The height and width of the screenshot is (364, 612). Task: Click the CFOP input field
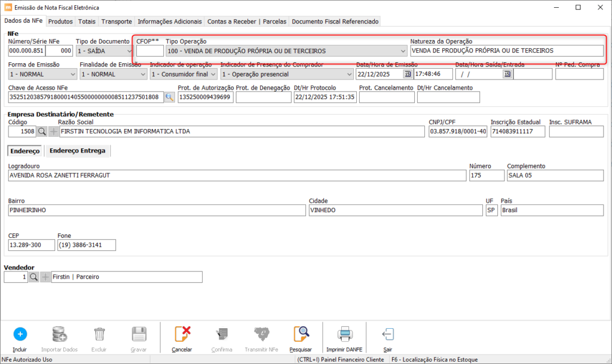(149, 51)
